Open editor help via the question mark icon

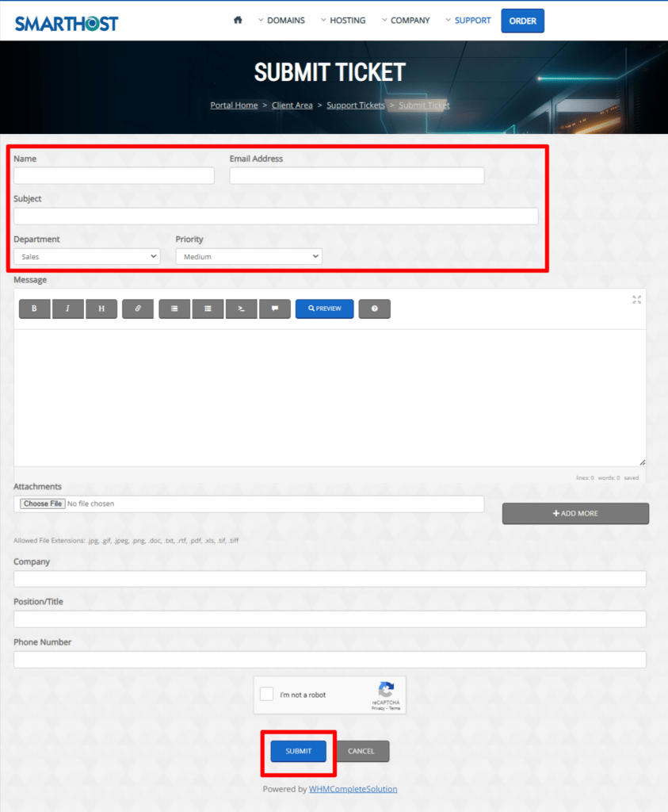(x=374, y=308)
